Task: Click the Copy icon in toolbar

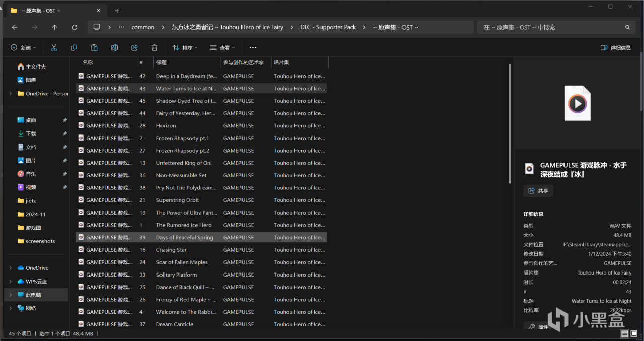Action: pos(74,48)
